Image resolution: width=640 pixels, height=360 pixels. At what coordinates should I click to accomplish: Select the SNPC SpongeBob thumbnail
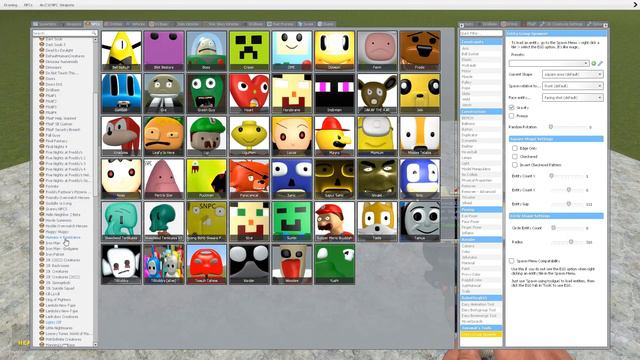click(x=207, y=222)
